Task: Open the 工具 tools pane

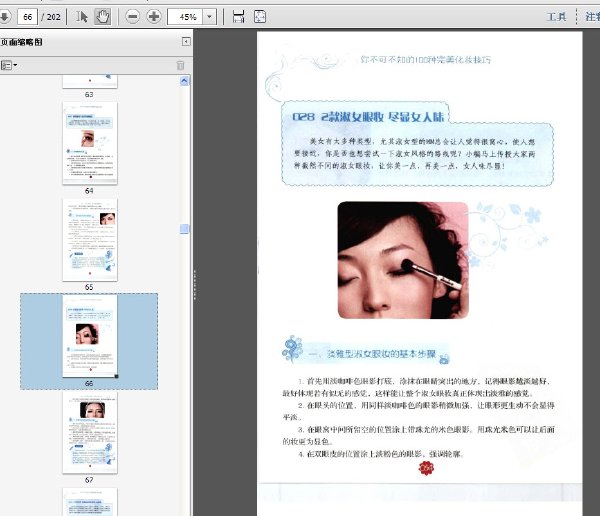Action: tap(556, 16)
